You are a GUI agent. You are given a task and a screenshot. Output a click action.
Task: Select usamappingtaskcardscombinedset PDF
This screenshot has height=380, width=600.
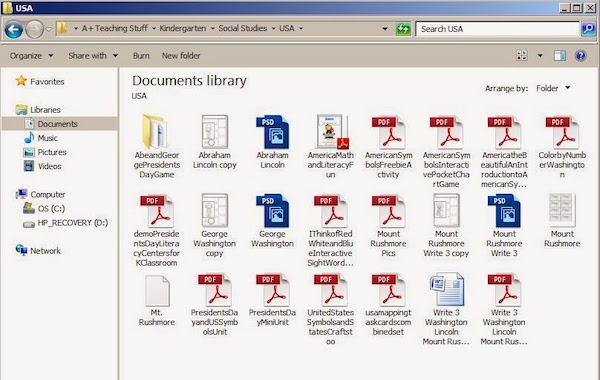pos(388,305)
